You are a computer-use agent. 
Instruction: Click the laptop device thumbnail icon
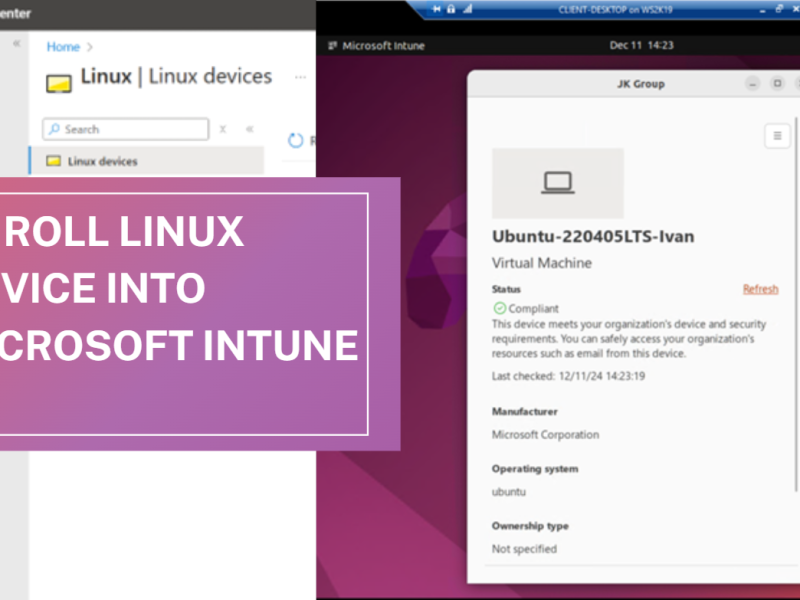coord(557,183)
